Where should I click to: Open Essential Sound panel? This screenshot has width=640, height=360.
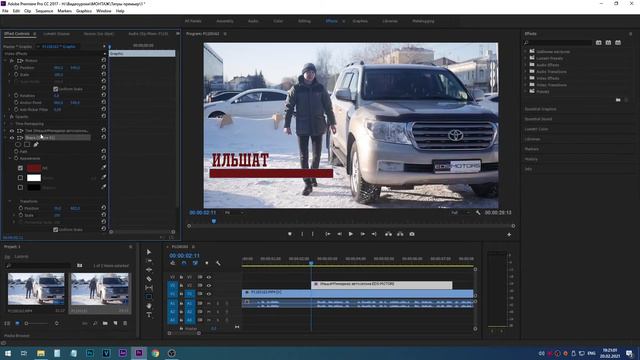click(x=538, y=119)
